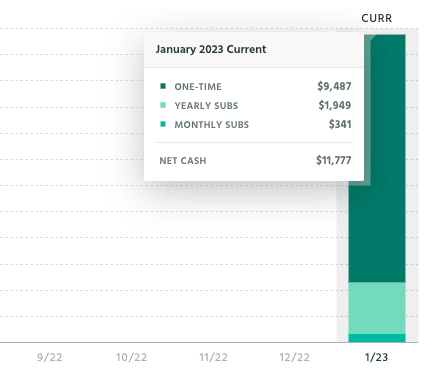
Task: Select the 11/22 axis label
Action: pos(213,357)
